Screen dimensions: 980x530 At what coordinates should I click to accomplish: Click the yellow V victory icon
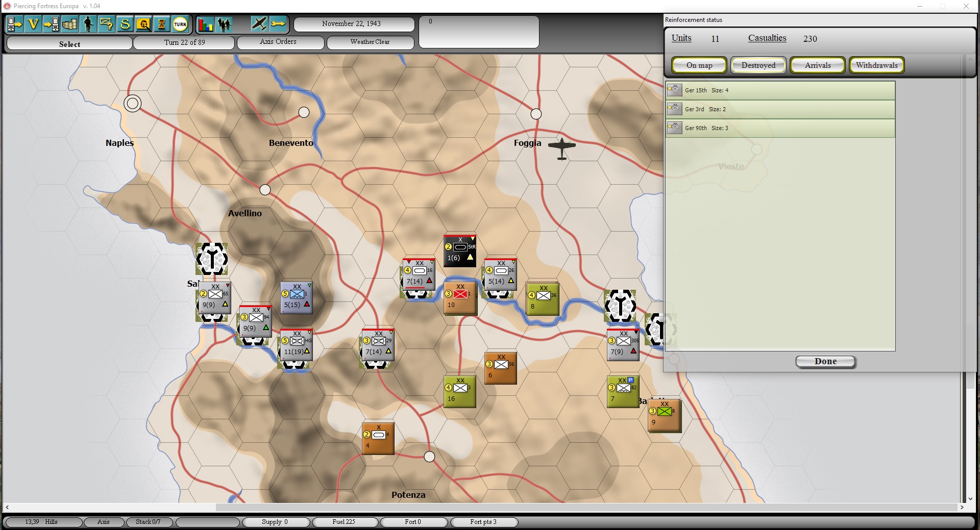[x=33, y=24]
